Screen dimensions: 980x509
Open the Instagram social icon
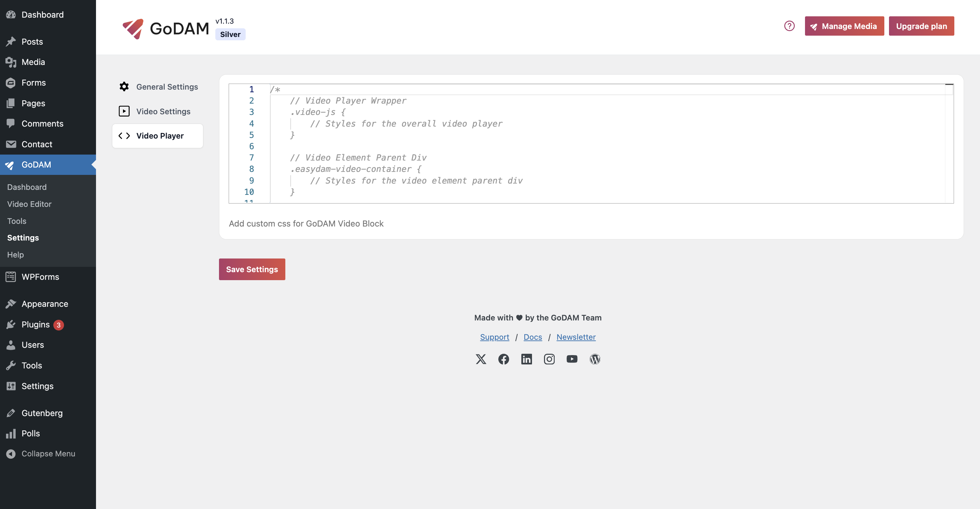(x=549, y=359)
